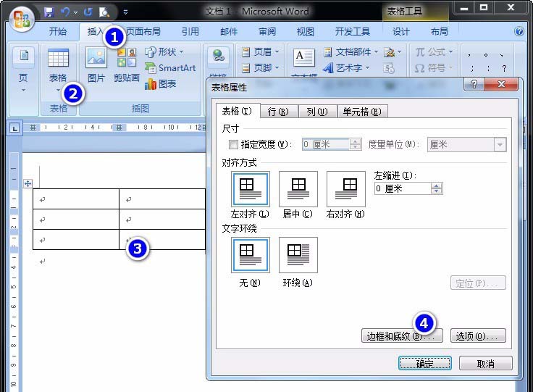This screenshot has width=533, height=392.
Task: Click the 指定宽度 width value field
Action: pyautogui.click(x=325, y=144)
